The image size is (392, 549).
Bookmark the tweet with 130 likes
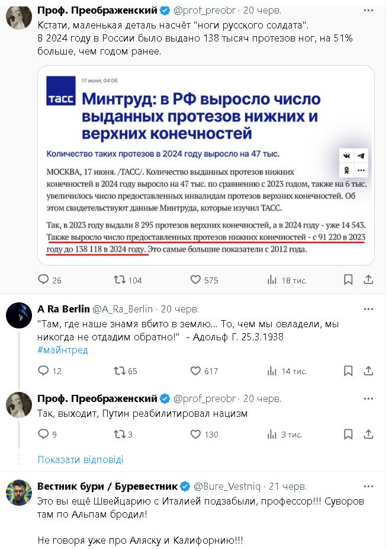coord(348,435)
